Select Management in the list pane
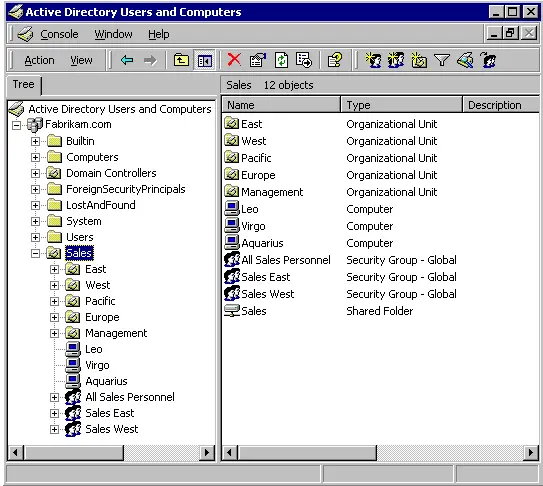 tap(272, 192)
